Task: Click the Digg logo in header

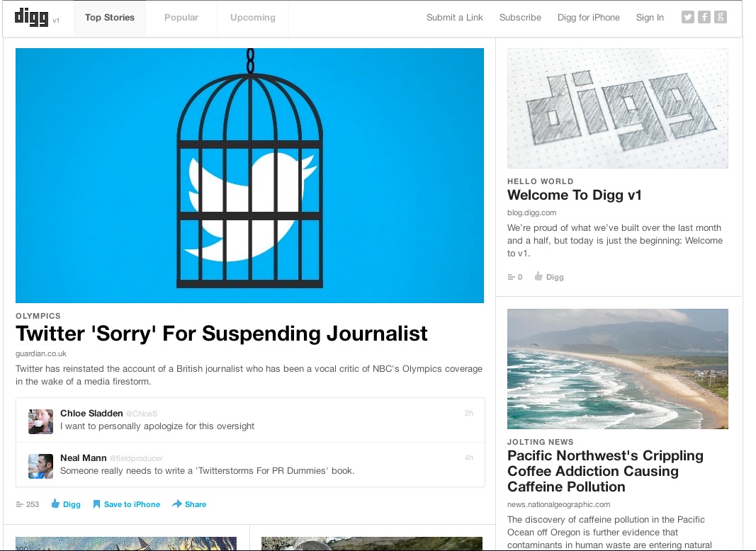Action: coord(31,18)
